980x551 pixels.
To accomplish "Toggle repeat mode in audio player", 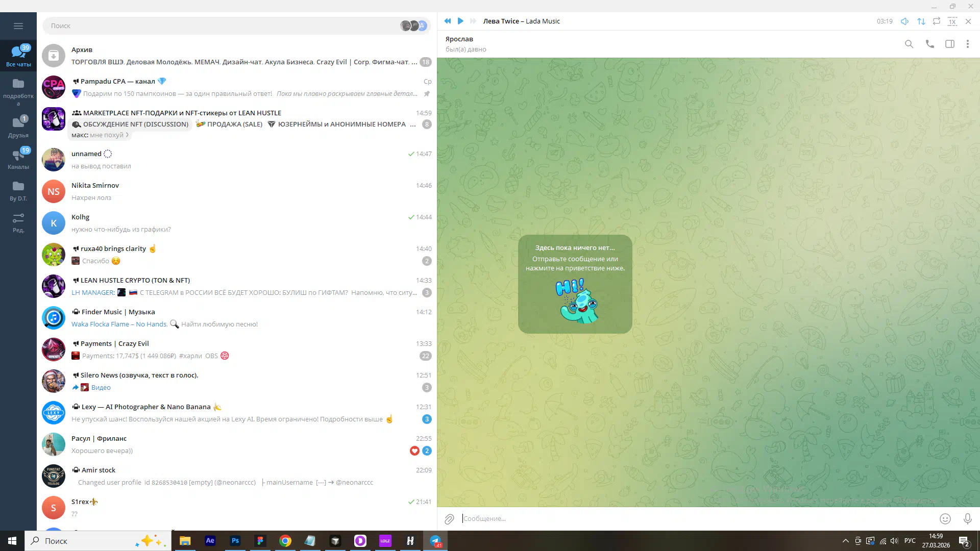I will [936, 21].
